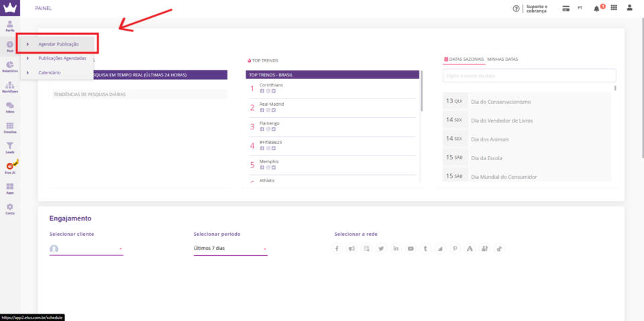Expand the Selecionar cliente dropdown
The width and height of the screenshot is (644, 321).
point(87,249)
